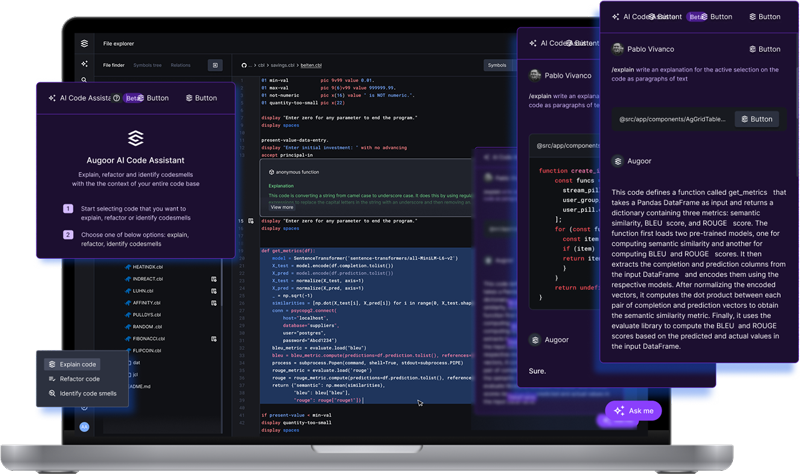Viewport: 800px width, 474px height.
Task: Open the FLIPCOIN.cbl file
Action: click(146, 351)
